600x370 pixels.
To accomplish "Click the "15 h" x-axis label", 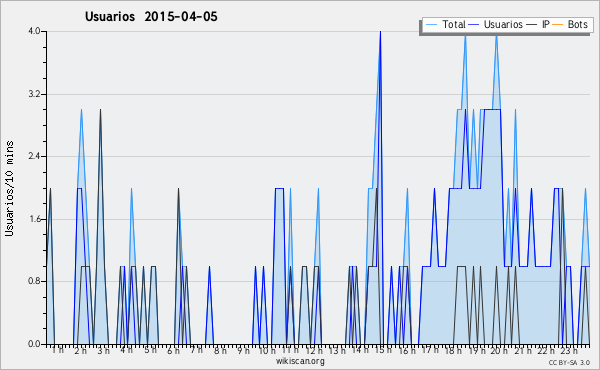I will 383,350.
